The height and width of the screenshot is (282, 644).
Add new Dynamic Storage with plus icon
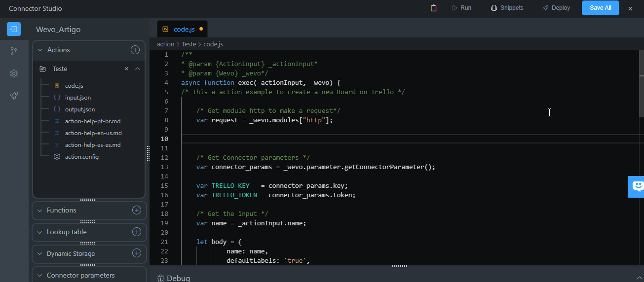click(137, 253)
